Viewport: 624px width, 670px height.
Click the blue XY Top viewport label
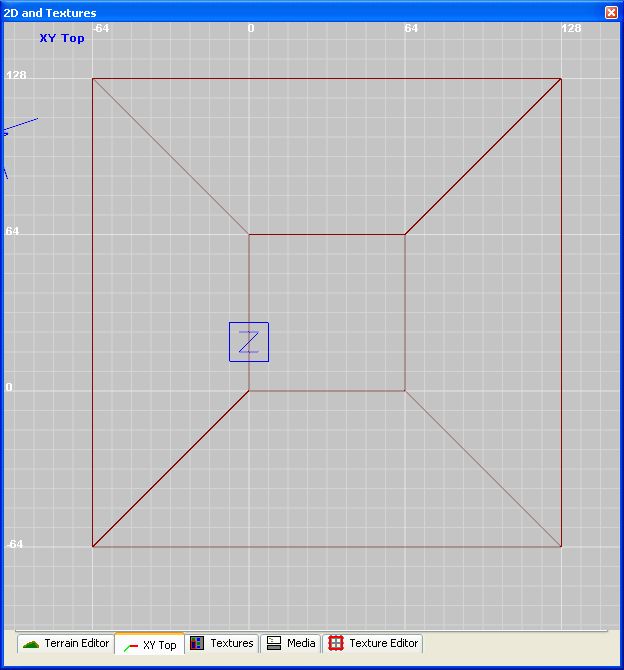click(x=62, y=39)
